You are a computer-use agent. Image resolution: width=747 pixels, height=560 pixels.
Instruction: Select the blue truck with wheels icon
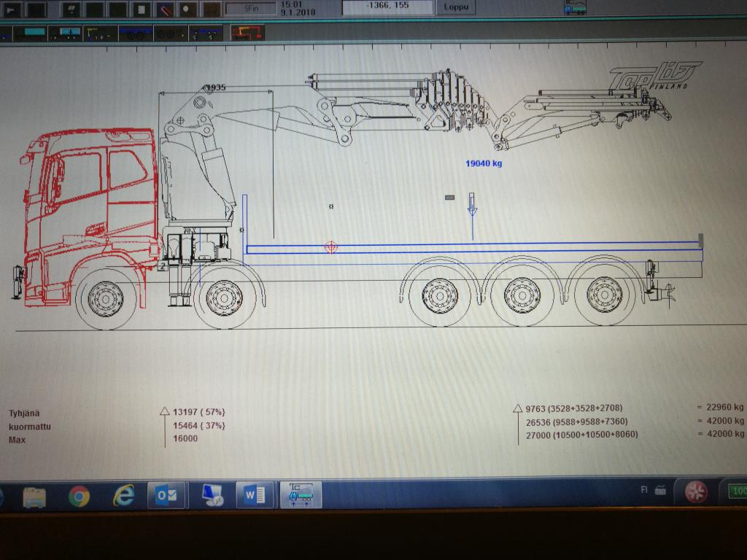(136, 33)
